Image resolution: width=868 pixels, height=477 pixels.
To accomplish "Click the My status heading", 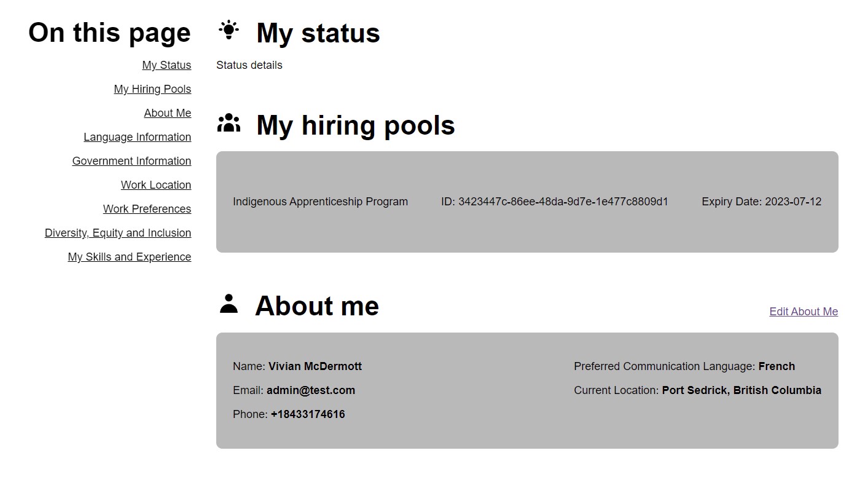I will (x=318, y=33).
